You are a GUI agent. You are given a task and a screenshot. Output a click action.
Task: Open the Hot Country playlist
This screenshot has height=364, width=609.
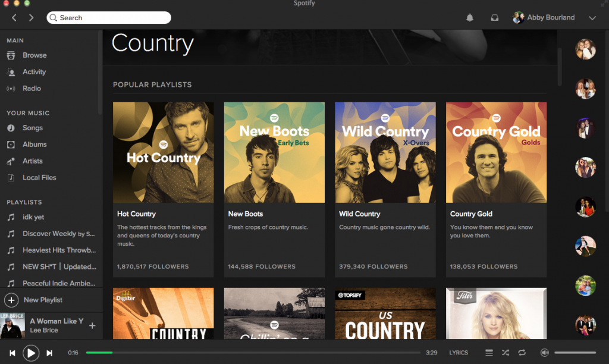[163, 152]
